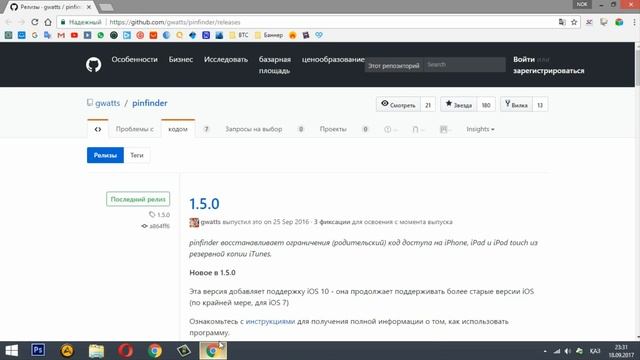Switch to the Теги tab
The image size is (640, 360).
point(137,155)
